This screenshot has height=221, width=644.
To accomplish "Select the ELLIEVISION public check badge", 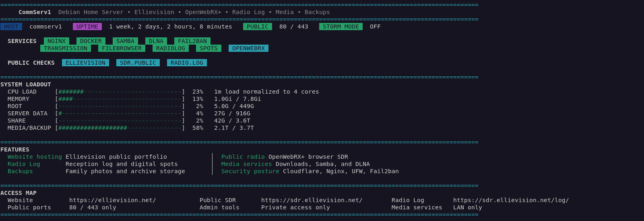I will 85,63.
